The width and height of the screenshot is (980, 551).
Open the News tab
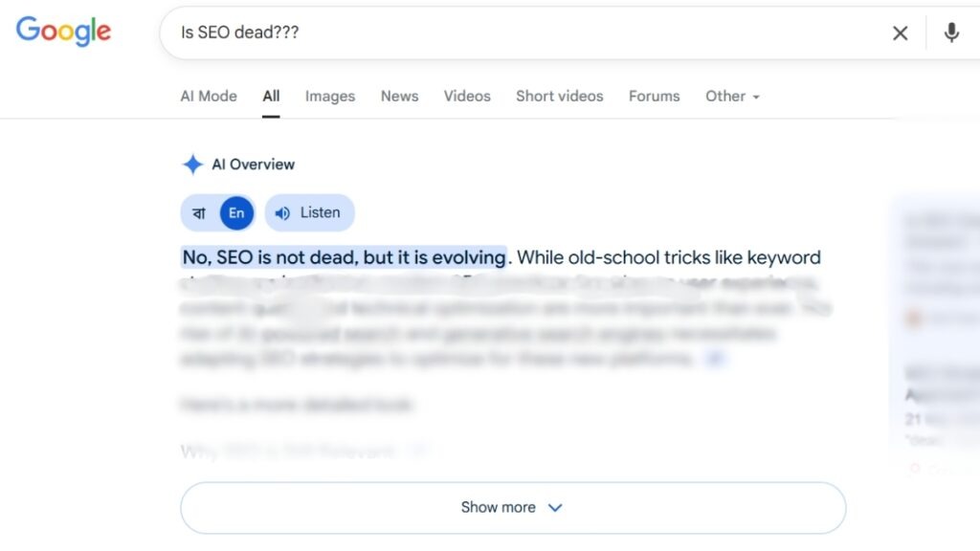pyautogui.click(x=399, y=96)
